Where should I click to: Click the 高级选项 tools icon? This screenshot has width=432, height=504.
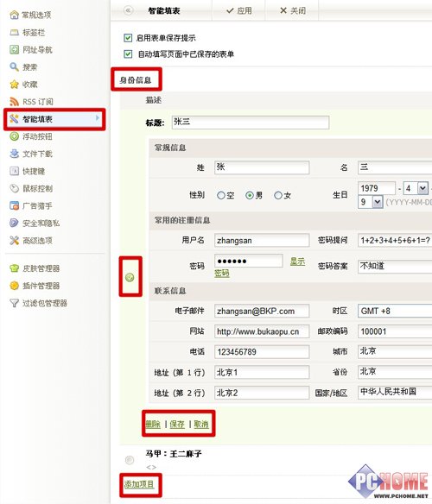tap(14, 241)
